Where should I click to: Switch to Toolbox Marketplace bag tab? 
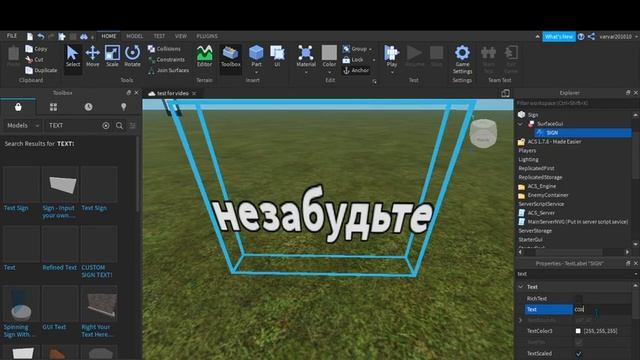tap(18, 107)
